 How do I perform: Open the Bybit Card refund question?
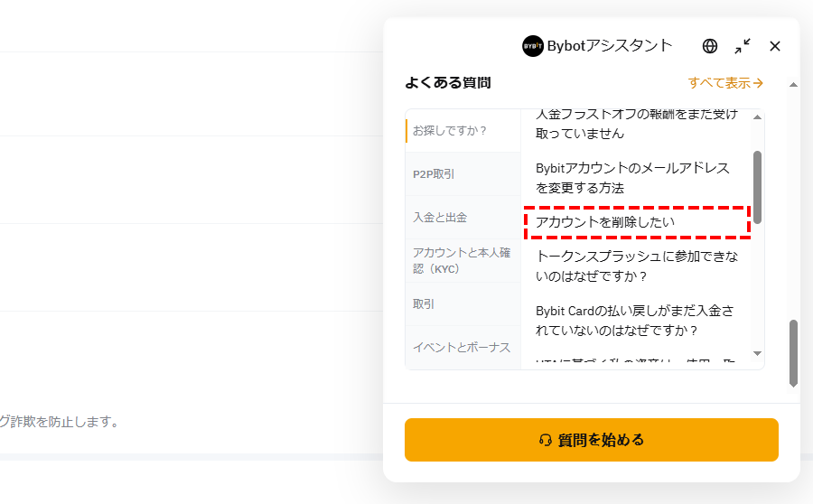tap(635, 321)
